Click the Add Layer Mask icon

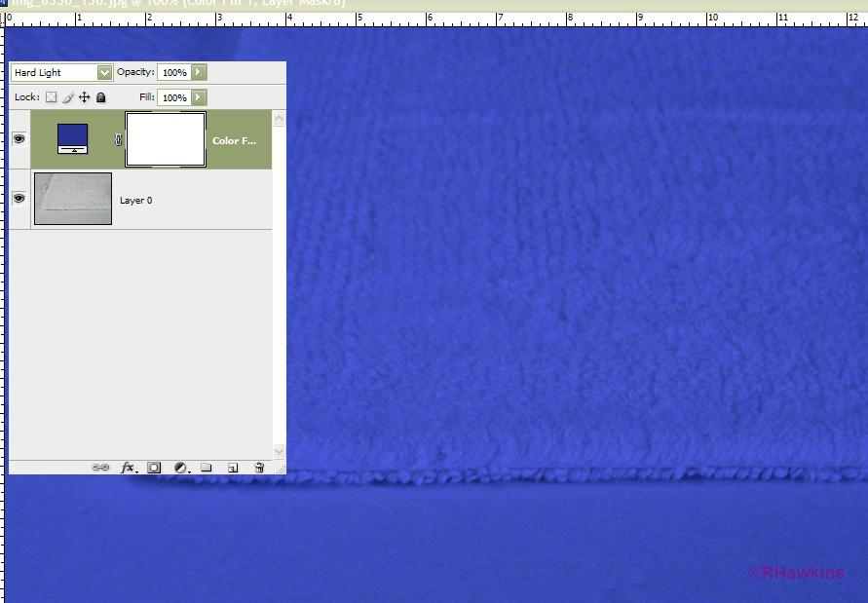[x=154, y=468]
